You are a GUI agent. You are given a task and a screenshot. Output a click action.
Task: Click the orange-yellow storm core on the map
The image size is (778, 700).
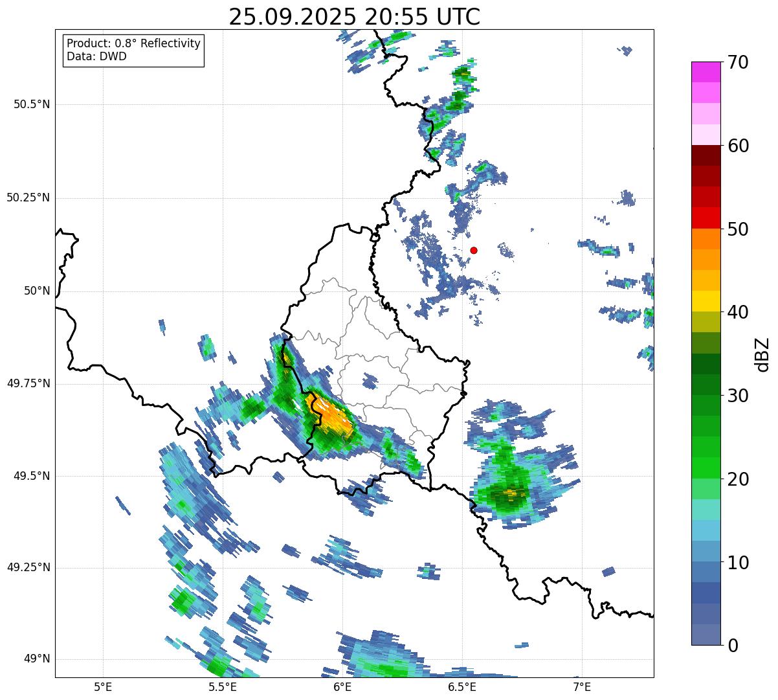(332, 414)
